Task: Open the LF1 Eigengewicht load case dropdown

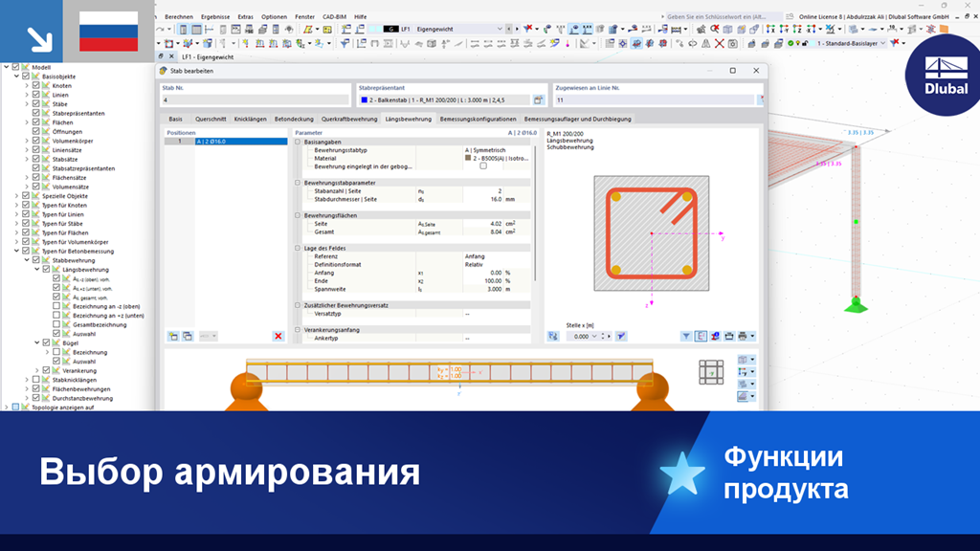Action: click(500, 29)
